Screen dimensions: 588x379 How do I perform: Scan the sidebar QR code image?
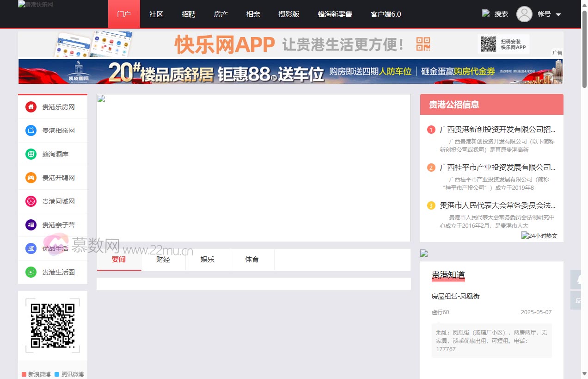pos(52,326)
